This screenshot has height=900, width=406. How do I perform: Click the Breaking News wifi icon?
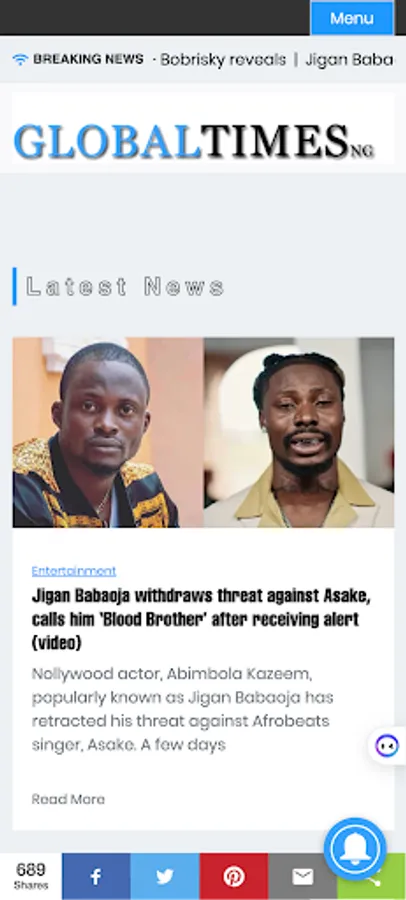20,59
